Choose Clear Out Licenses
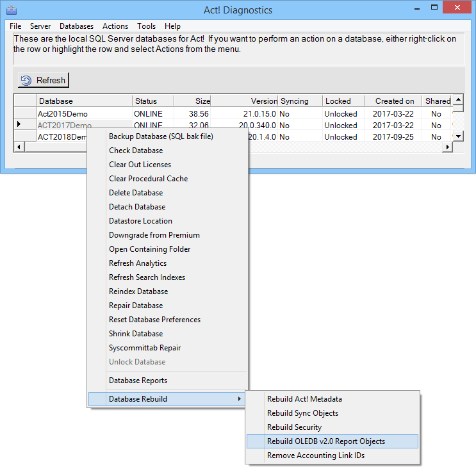476x467 pixels. [x=167, y=165]
